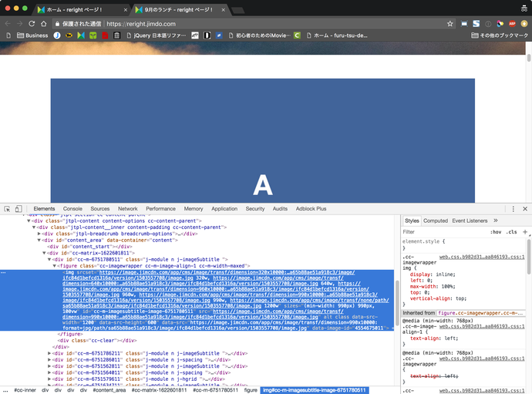Toggle the .cls element classes panel

coord(511,232)
